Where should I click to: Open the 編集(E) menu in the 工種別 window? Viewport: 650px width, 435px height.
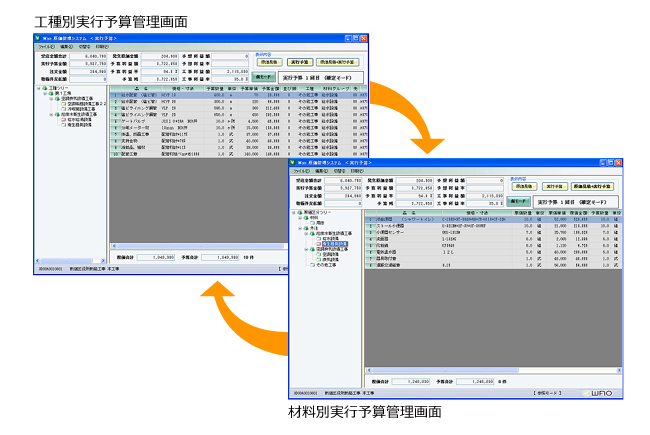(64, 46)
